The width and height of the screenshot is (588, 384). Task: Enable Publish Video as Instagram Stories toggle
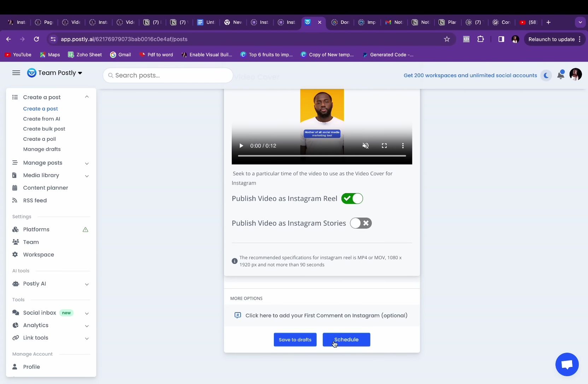(x=361, y=223)
